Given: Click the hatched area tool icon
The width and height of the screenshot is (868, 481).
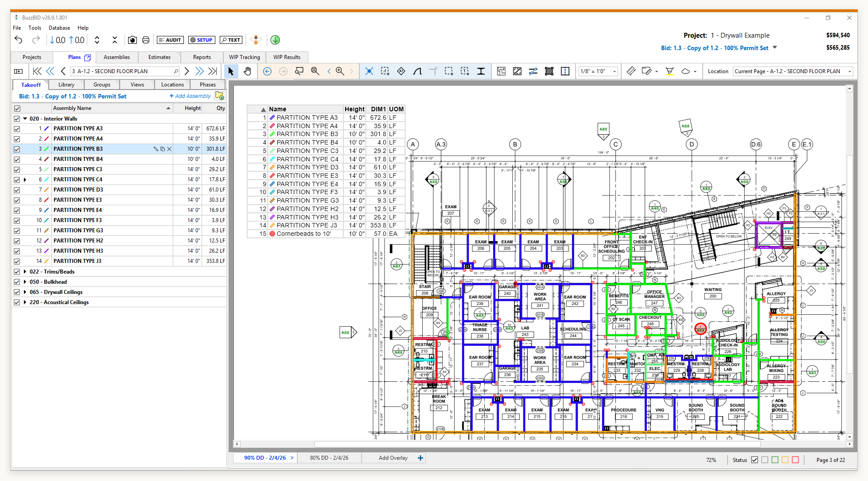Looking at the screenshot, I should [549, 71].
